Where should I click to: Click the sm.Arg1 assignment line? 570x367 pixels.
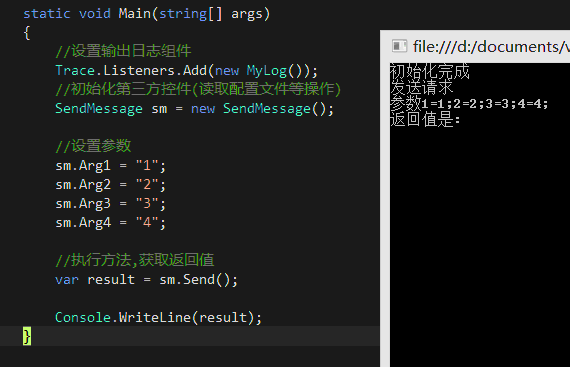[111, 166]
